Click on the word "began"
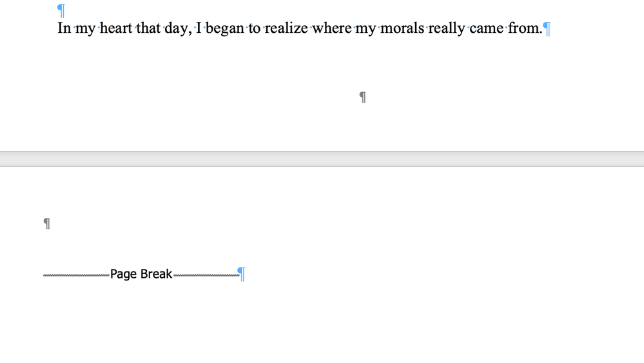 (x=225, y=29)
